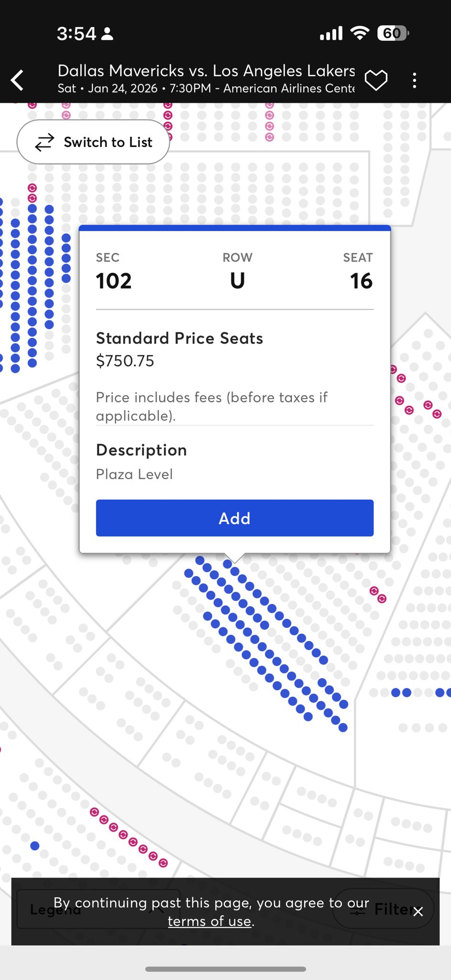Favorite this event with the heart icon

click(376, 80)
